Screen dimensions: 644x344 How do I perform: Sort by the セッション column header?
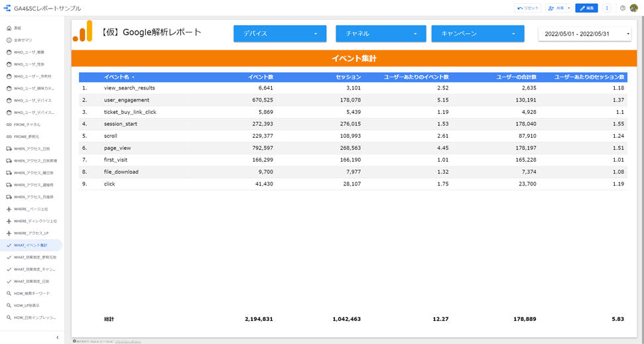click(348, 77)
